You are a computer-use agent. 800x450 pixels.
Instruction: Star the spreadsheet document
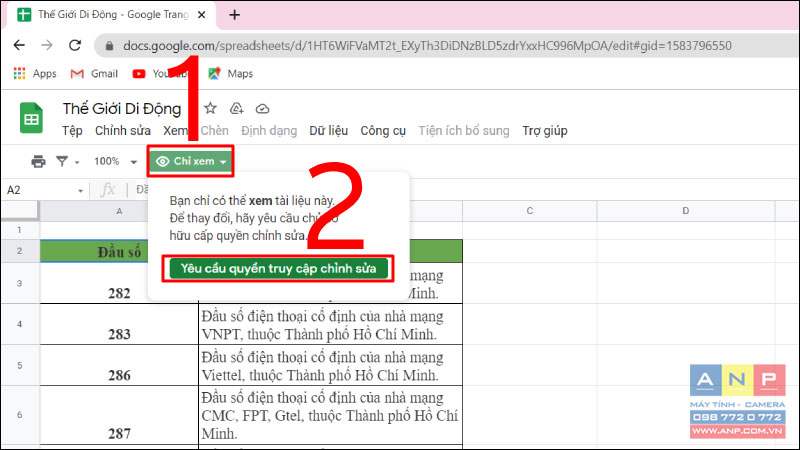[x=210, y=108]
